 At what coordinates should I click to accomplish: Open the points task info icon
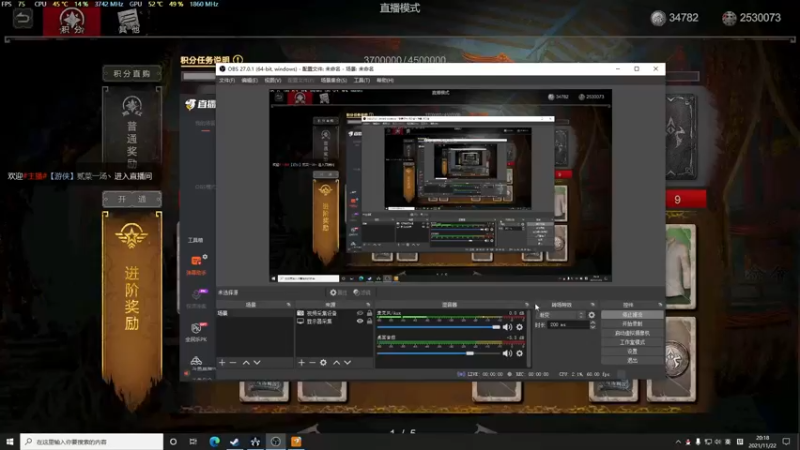pos(238,60)
